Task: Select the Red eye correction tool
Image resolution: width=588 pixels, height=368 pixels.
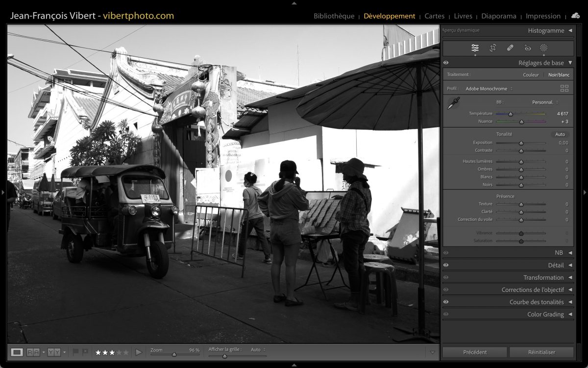Action: [x=527, y=48]
